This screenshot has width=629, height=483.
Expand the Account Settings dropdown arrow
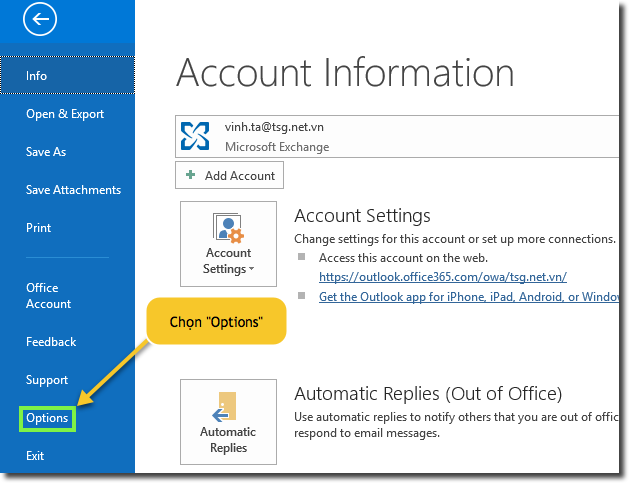(x=251, y=270)
